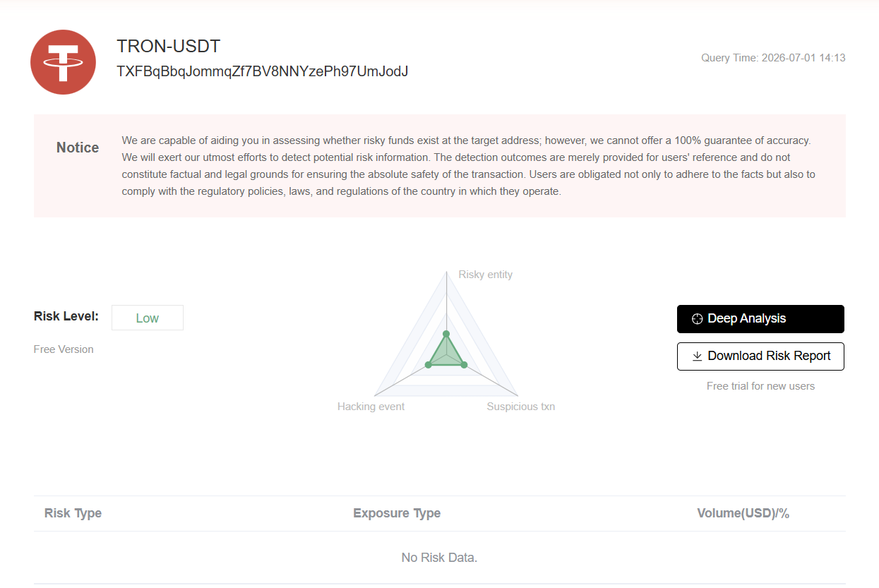Click the Query Time timestamp
Image resolution: width=879 pixels, height=588 pixels.
click(773, 58)
